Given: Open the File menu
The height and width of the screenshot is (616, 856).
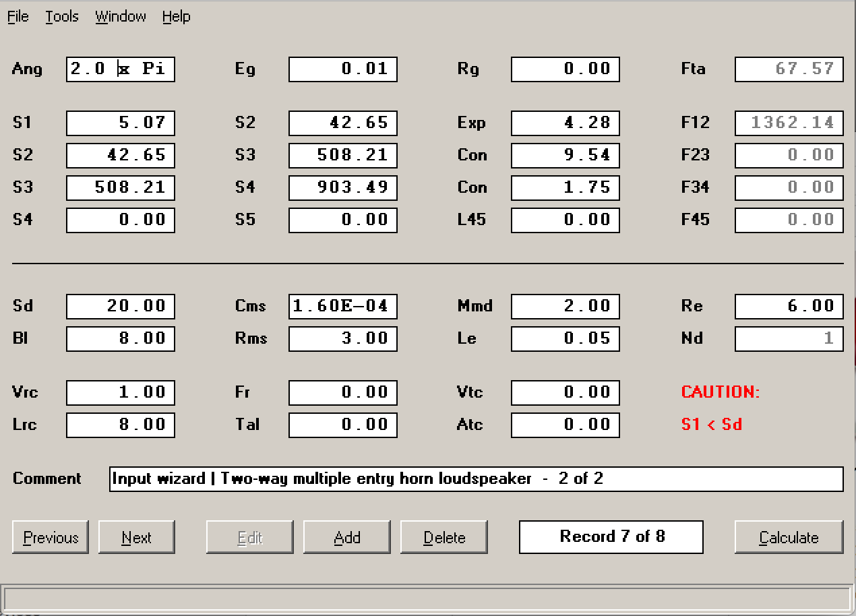Looking at the screenshot, I should 18,17.
